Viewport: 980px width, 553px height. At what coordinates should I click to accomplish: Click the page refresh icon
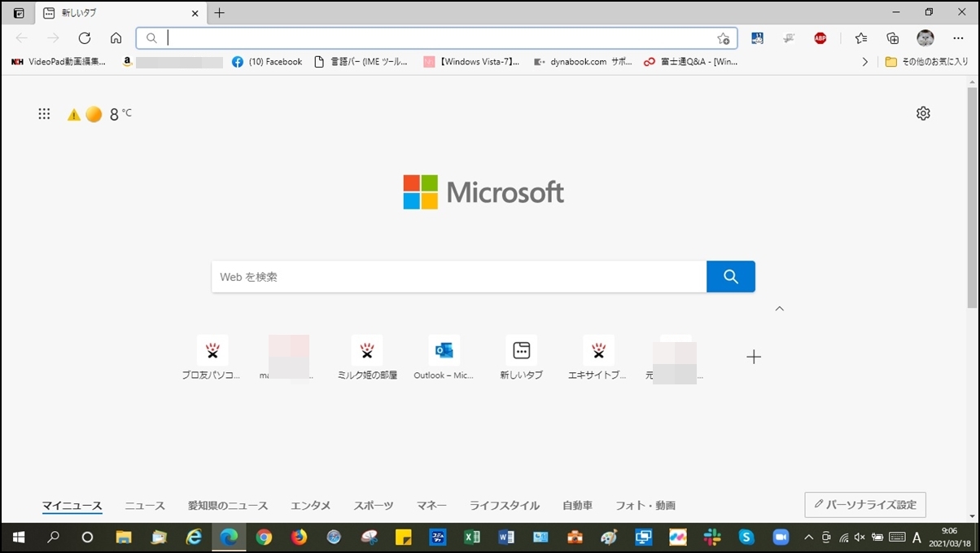pos(85,38)
